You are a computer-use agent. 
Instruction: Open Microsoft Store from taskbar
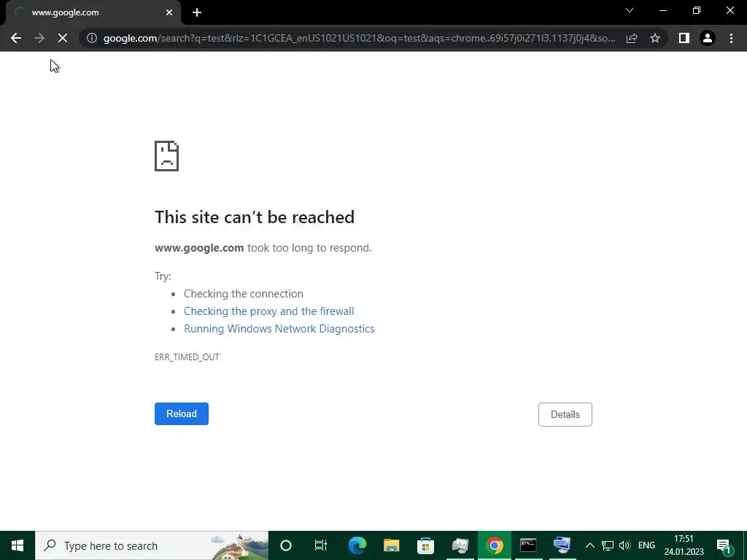425,545
